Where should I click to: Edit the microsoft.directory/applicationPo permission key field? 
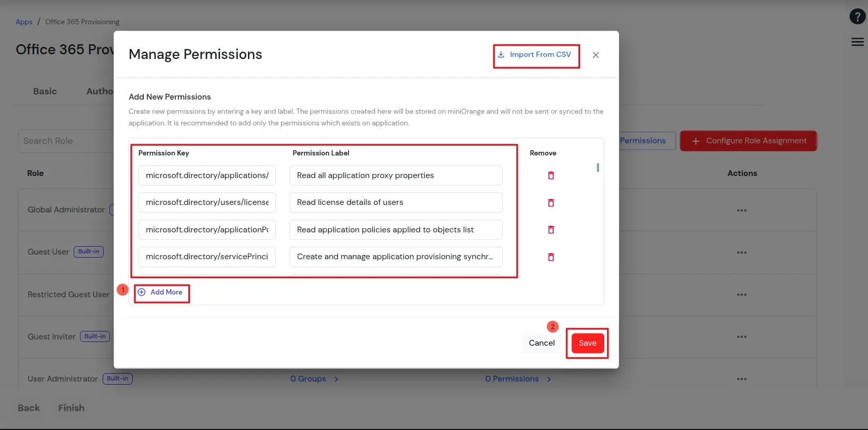[x=207, y=230]
